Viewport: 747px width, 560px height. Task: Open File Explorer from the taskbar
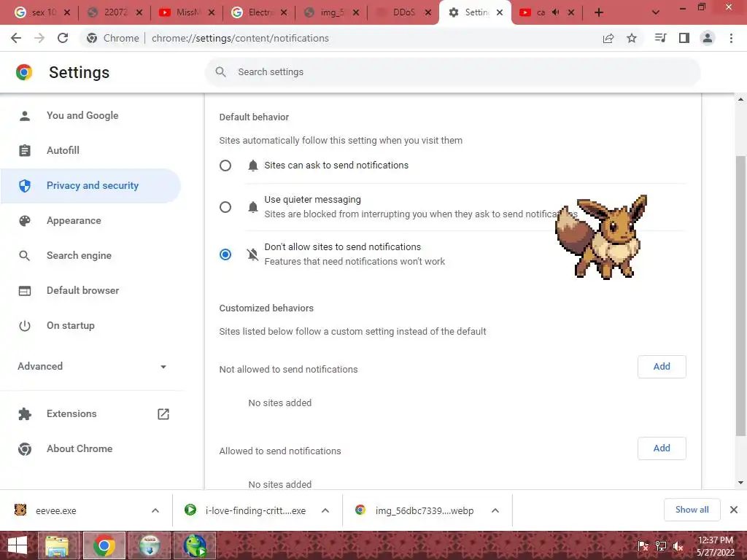point(57,545)
